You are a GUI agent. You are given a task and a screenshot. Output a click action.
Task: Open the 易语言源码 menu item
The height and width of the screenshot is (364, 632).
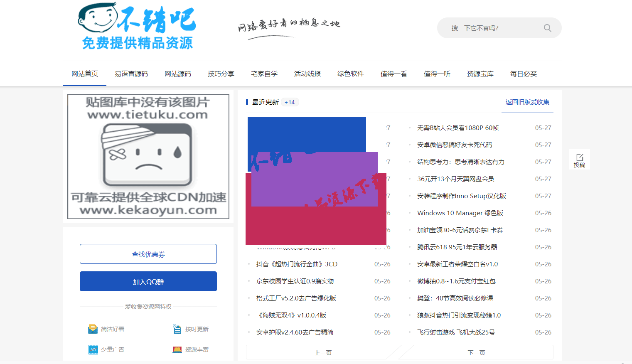coord(131,74)
